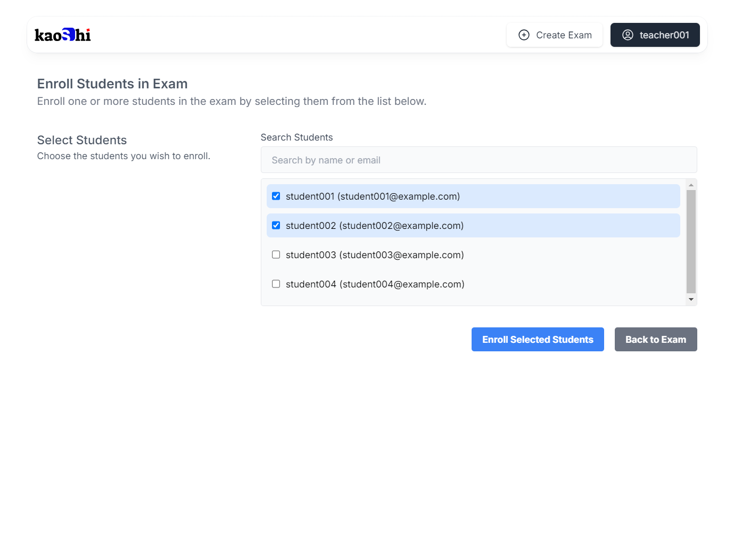This screenshot has height=560, width=734.
Task: Open the Create Exam page
Action: 554,35
